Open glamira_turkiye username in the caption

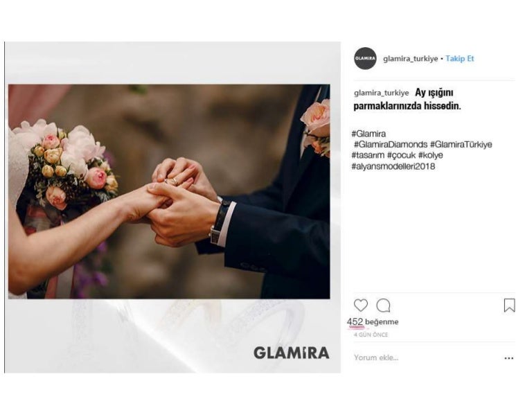[x=382, y=93]
